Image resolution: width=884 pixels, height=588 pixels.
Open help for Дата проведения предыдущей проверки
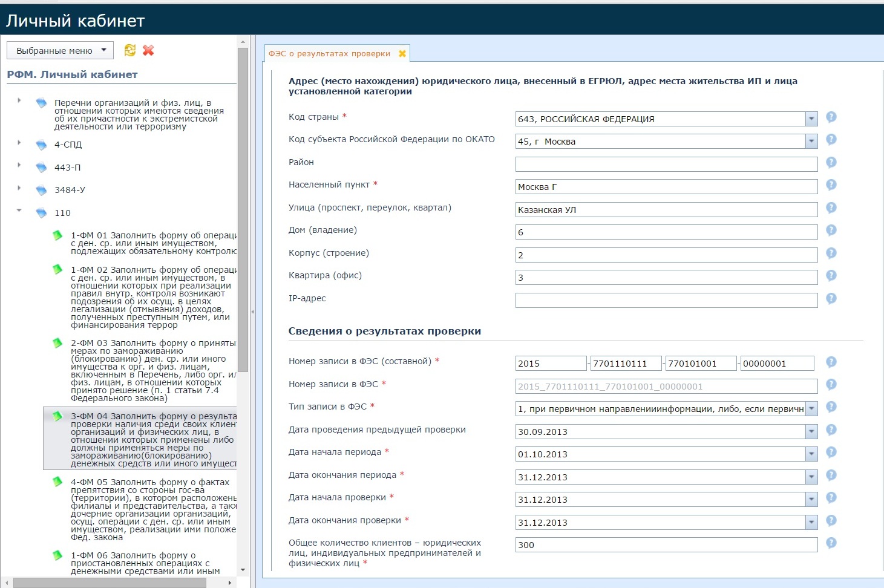[x=831, y=430]
